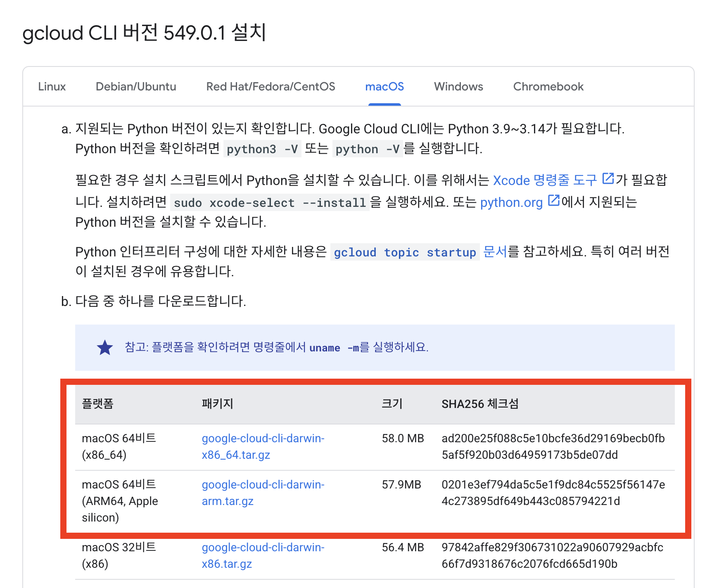Image resolution: width=712 pixels, height=588 pixels.
Task: Open the Debian/Ubuntu tab
Action: (136, 87)
